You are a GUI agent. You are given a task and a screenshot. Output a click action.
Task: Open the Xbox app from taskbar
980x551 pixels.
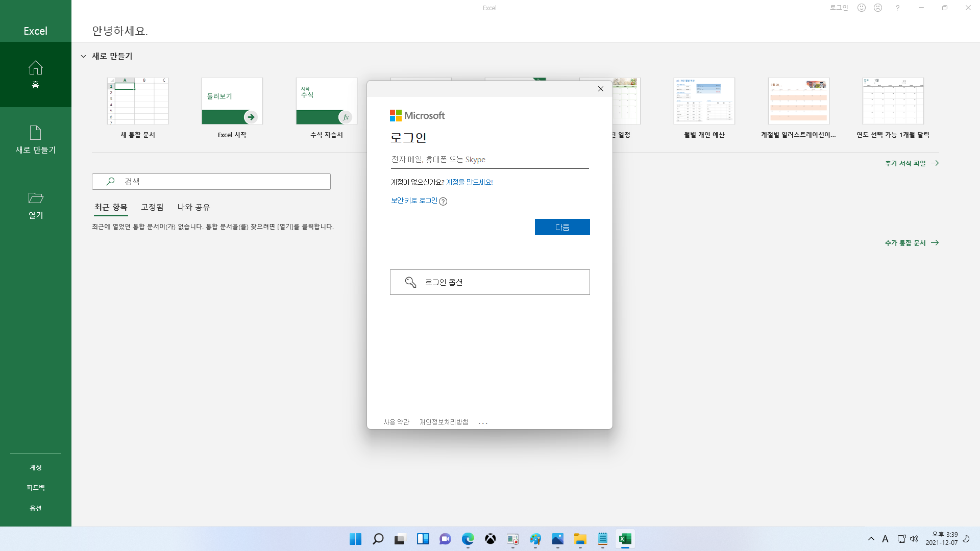491,539
